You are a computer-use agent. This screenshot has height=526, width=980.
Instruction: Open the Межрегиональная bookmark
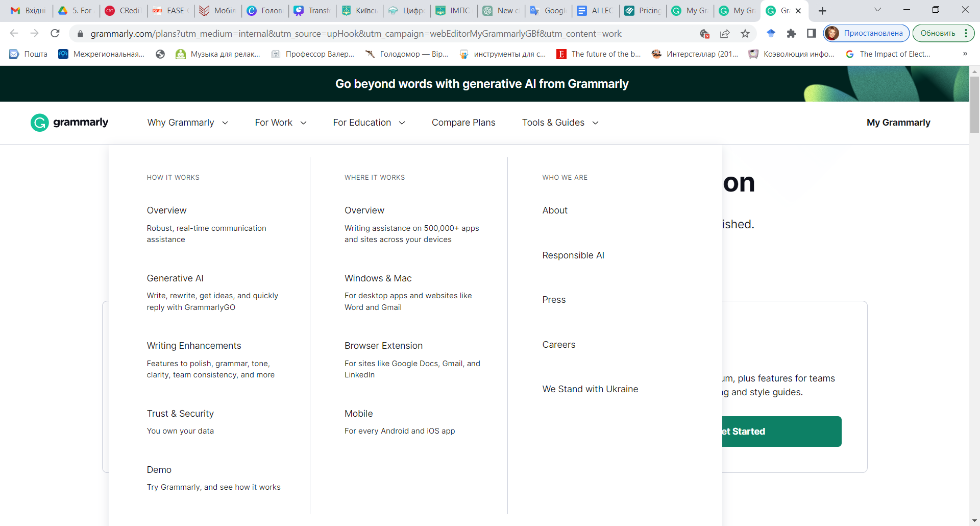pyautogui.click(x=101, y=54)
